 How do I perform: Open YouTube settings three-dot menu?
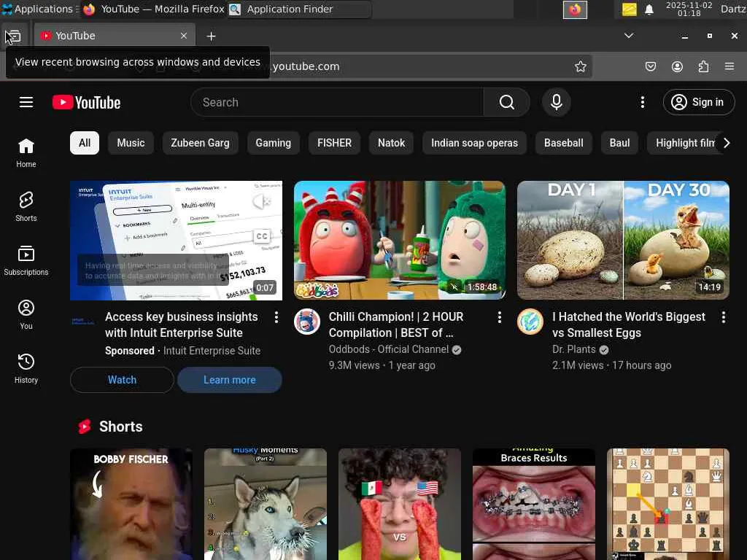tap(642, 102)
